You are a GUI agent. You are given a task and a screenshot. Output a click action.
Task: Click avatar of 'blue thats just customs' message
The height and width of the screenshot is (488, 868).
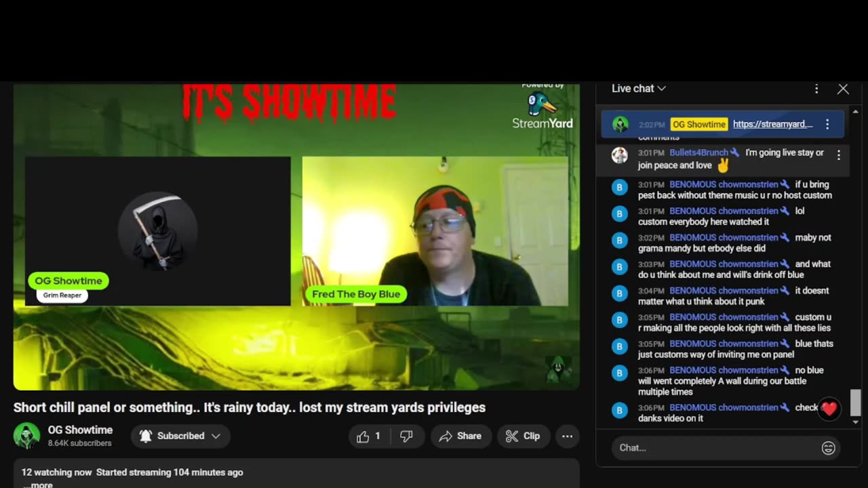[x=620, y=346]
